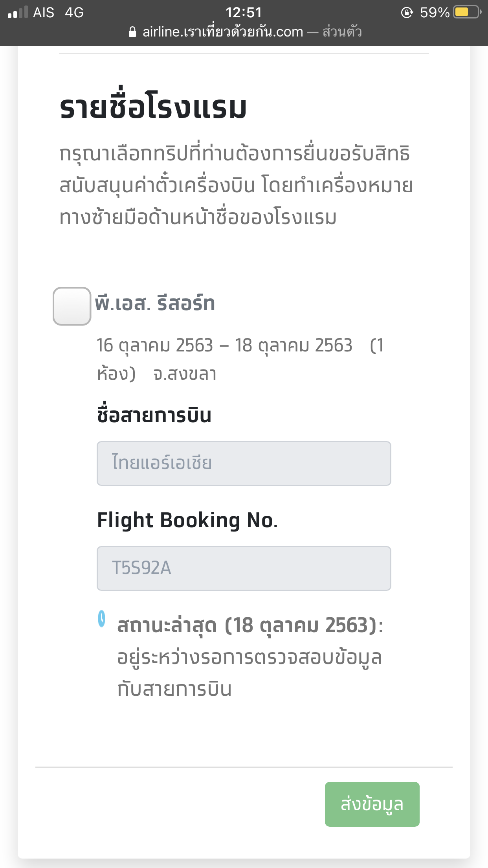488x868 pixels.
Task: Tap the ชื่อสายการบิน field label
Action: pyautogui.click(x=154, y=415)
